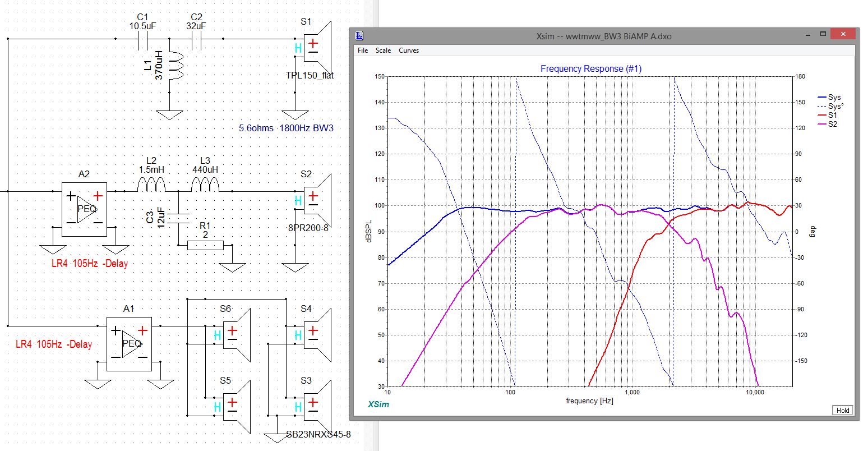Select capacitor C1 10.5uF in schematic
This screenshot has height=451, width=868.
(x=143, y=39)
